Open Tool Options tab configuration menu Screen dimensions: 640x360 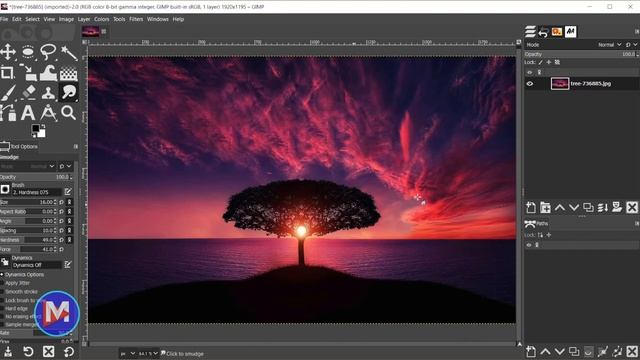[x=76, y=146]
